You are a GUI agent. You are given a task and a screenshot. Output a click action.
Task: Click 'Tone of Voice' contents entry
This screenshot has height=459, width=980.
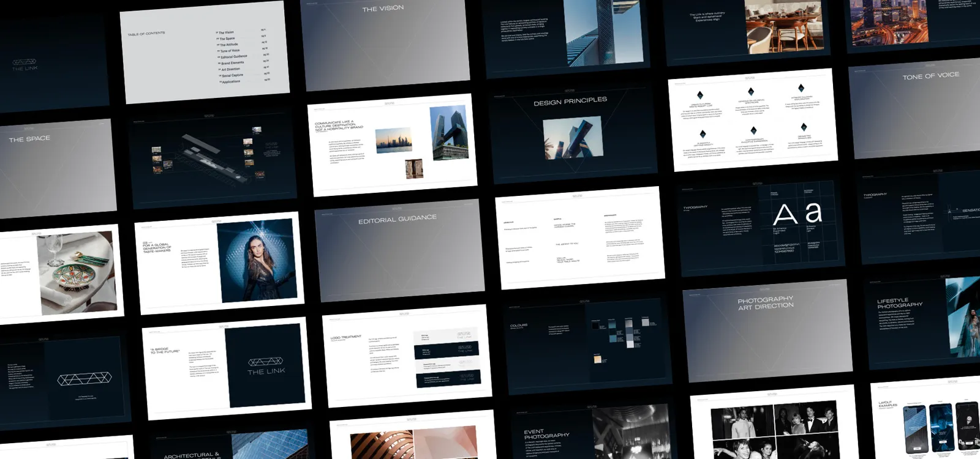pos(228,51)
